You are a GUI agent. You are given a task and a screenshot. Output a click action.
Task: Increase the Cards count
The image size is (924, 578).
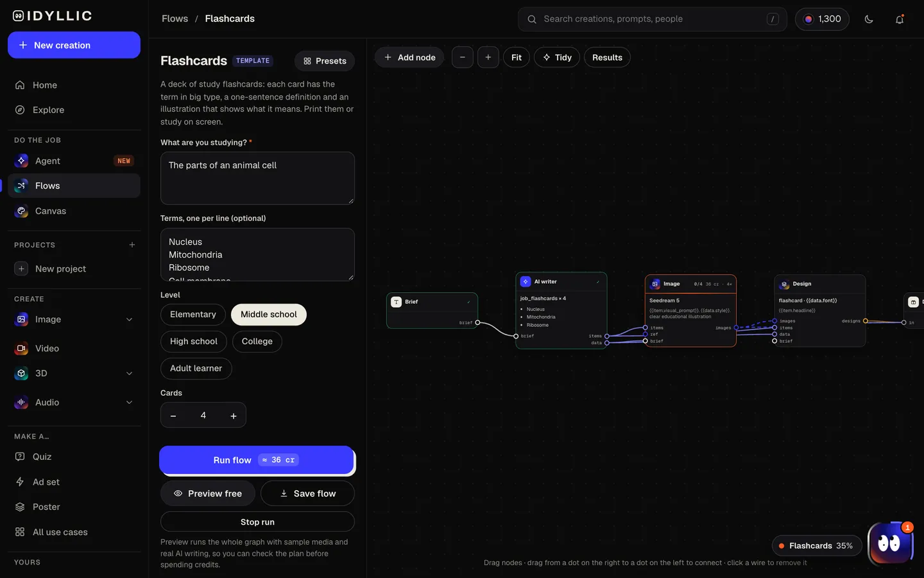pyautogui.click(x=234, y=416)
